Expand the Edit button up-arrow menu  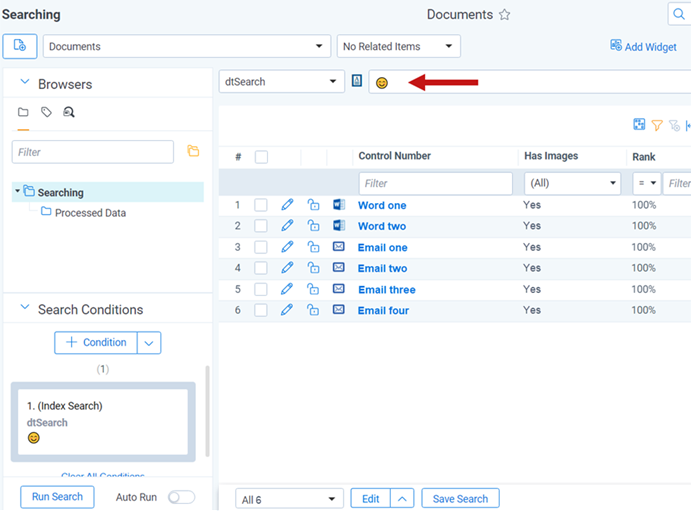(402, 499)
